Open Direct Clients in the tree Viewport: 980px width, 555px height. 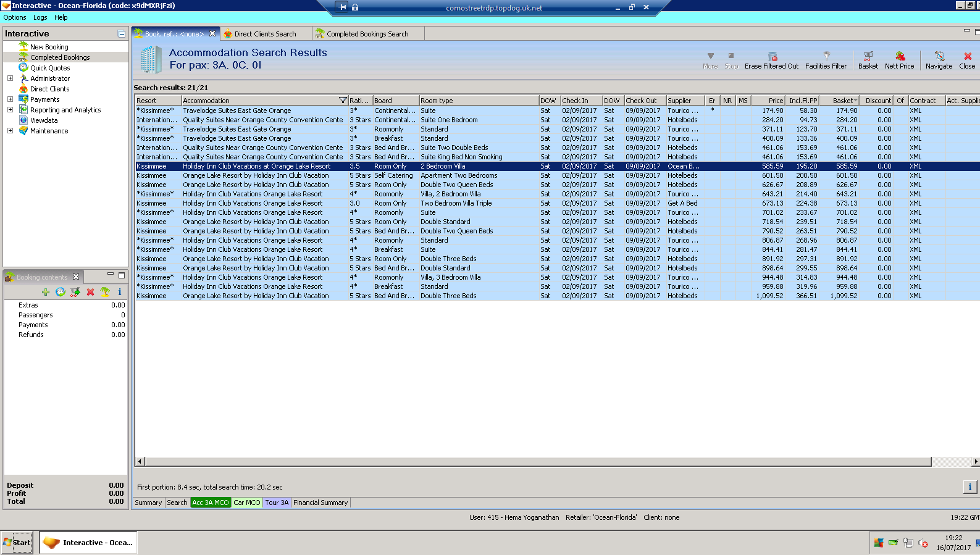[49, 89]
